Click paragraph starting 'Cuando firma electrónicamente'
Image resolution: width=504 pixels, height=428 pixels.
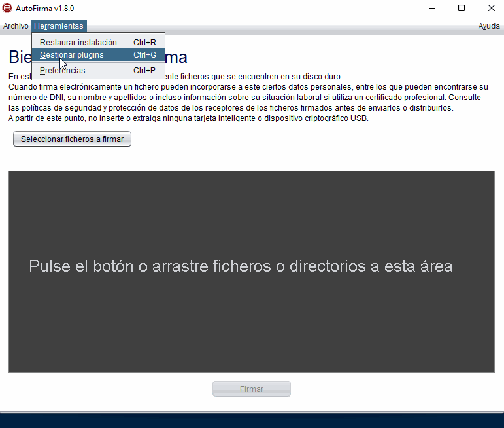248,98
